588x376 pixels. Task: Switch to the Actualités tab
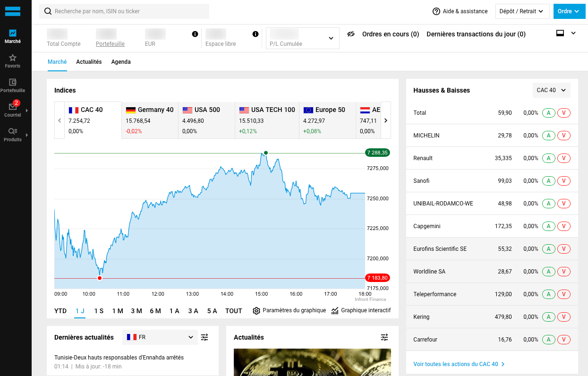point(89,62)
